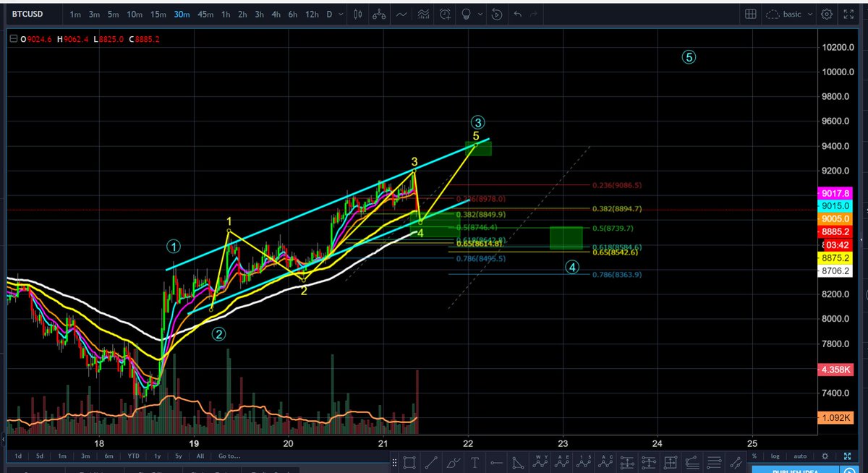
Task: Toggle auto scale mode
Action: (800, 456)
